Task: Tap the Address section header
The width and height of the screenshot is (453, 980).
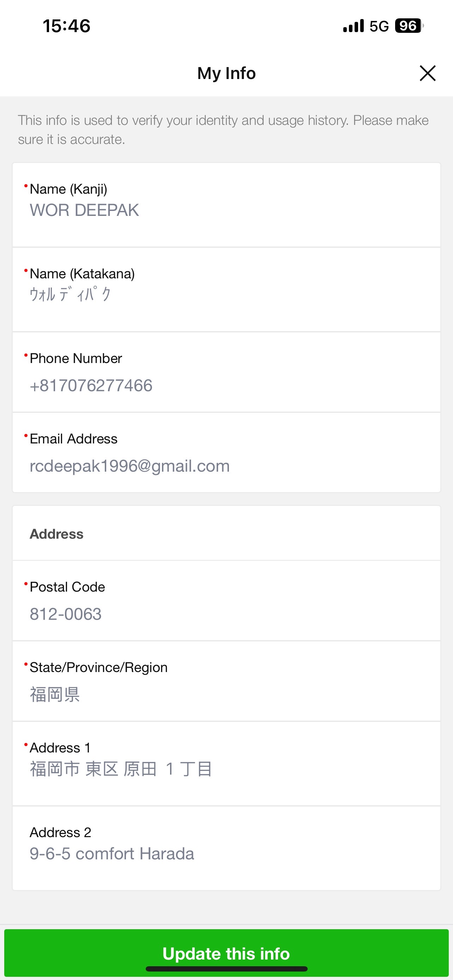Action: [x=57, y=534]
